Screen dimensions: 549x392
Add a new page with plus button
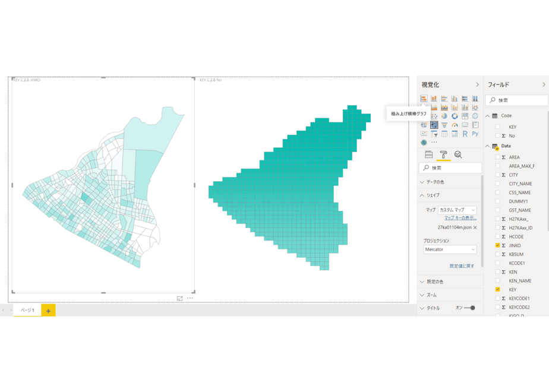point(48,311)
